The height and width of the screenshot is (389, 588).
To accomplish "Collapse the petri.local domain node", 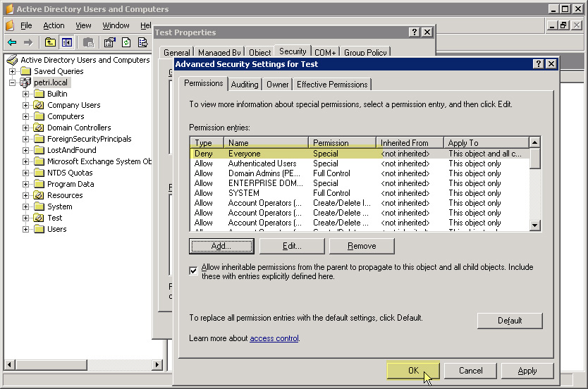I will 13,82.
